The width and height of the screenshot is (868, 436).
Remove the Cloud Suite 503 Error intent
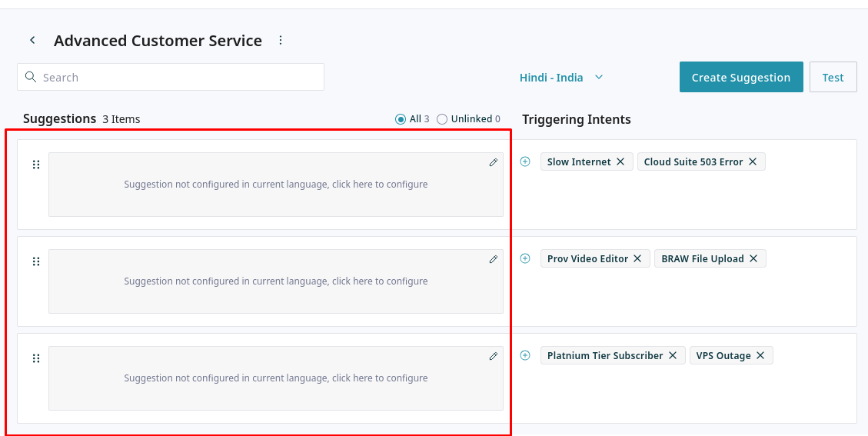click(753, 161)
